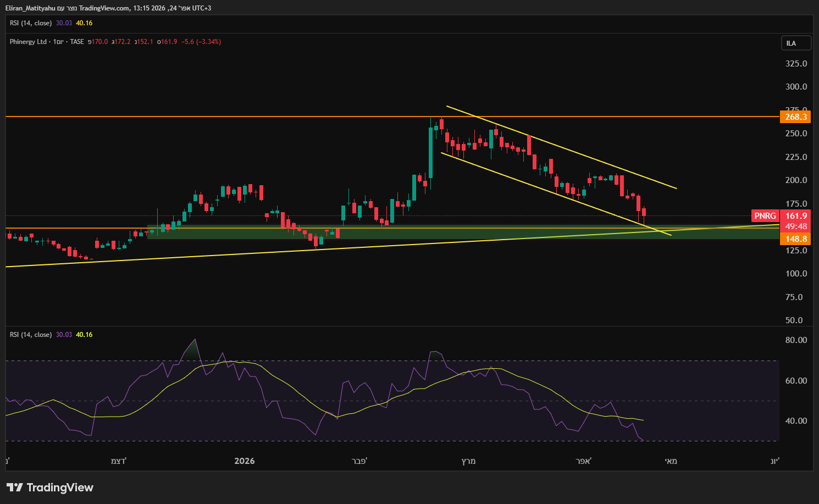
Task: Click the RSI (14, close) legend in the lower pane
Action: (31, 335)
